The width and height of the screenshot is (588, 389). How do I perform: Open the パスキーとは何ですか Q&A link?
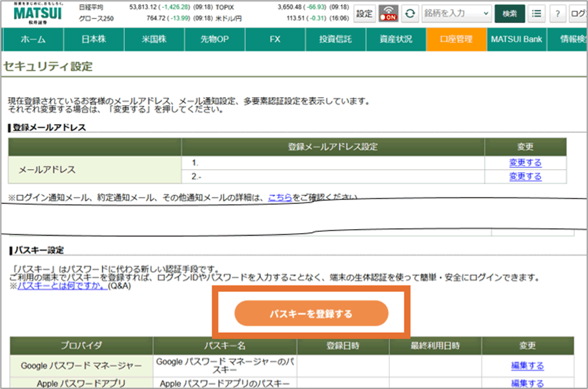click(62, 286)
